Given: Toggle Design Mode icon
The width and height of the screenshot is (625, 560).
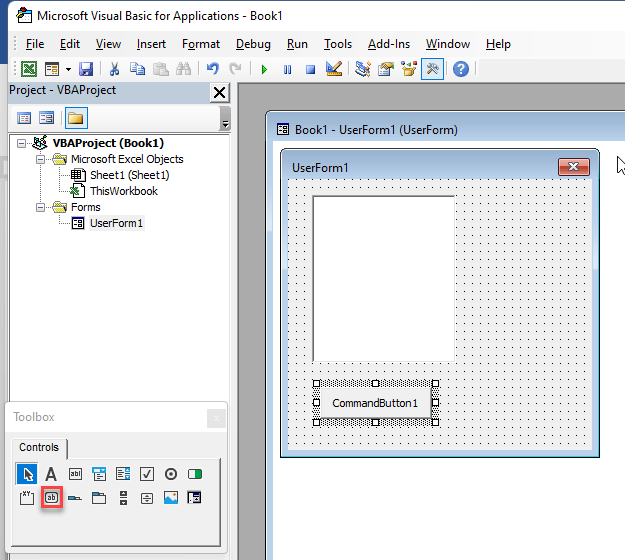Looking at the screenshot, I should tap(334, 69).
